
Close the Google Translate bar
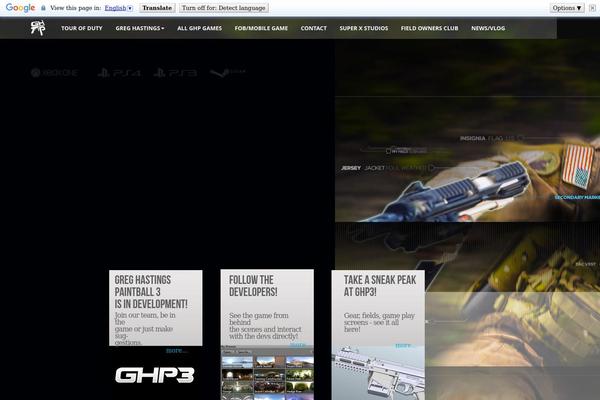(592, 8)
